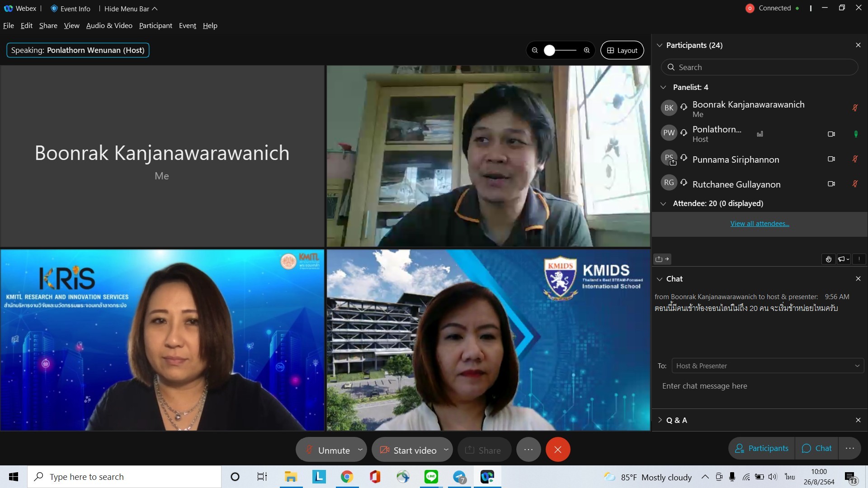Open more options ellipsis beside Share
Viewport: 868px width, 488px height.
pos(528,450)
